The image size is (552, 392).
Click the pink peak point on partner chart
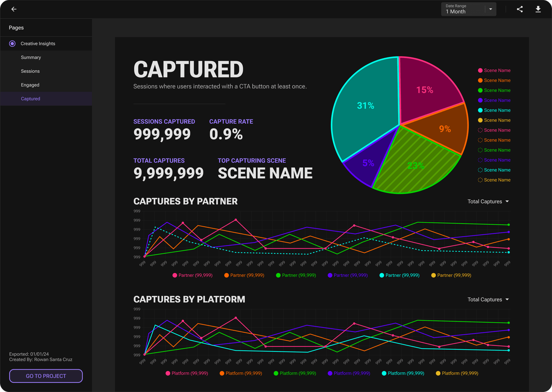tap(236, 220)
